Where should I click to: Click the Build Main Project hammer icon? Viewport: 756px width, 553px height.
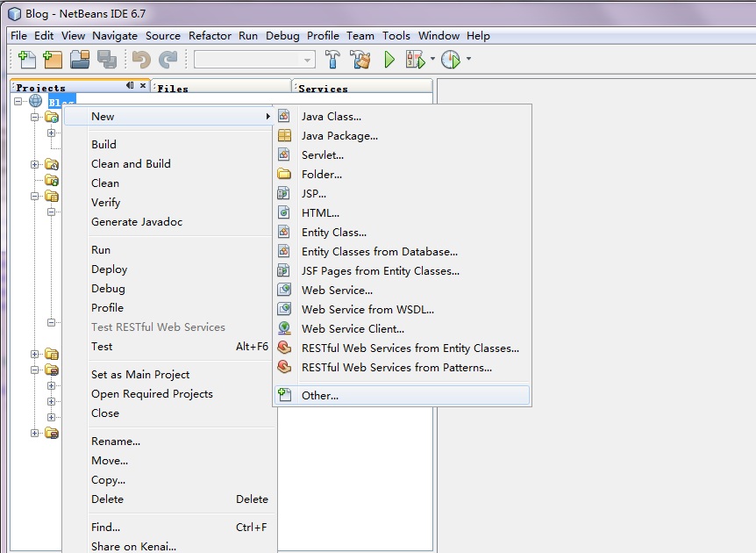click(332, 60)
